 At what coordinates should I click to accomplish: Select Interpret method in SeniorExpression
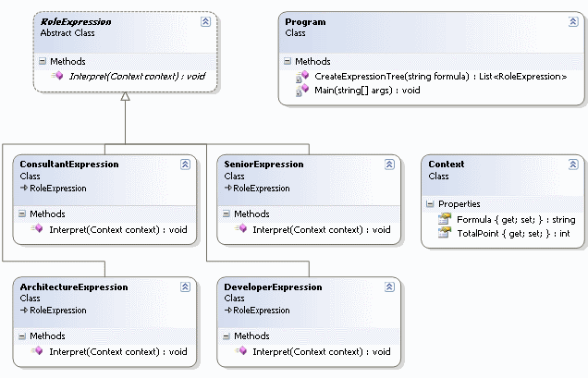321,228
